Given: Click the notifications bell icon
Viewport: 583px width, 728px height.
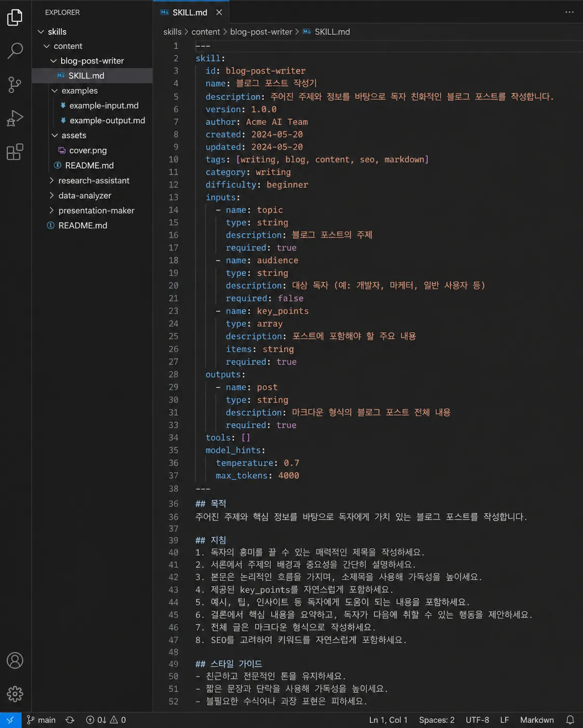Looking at the screenshot, I should pos(570,720).
